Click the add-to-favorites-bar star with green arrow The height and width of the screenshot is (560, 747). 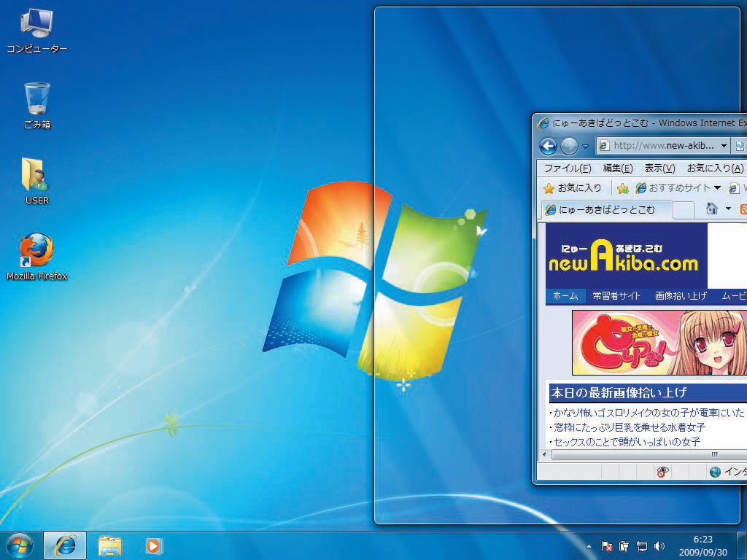pyautogui.click(x=623, y=189)
